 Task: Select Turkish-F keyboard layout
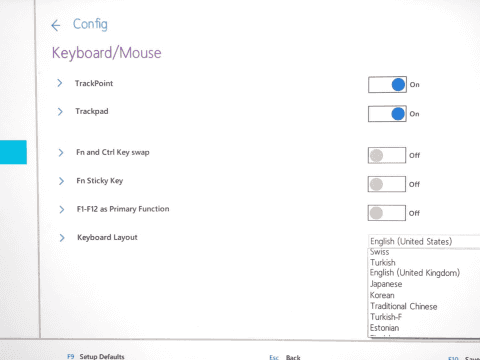point(386,317)
